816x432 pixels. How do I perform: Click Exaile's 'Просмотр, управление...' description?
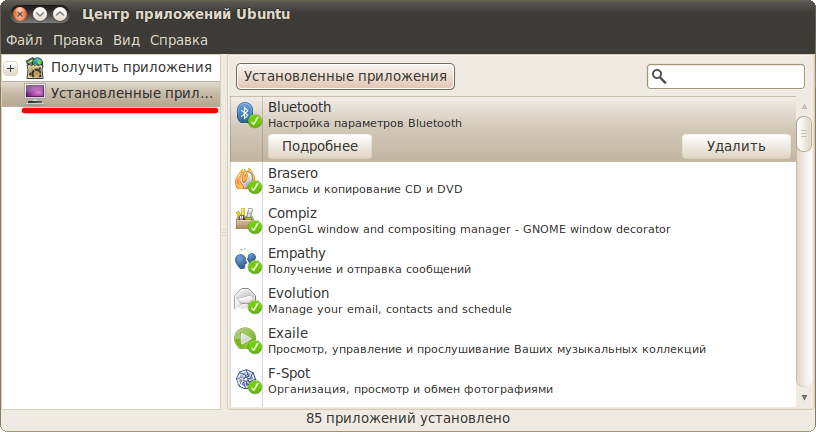[x=487, y=350]
